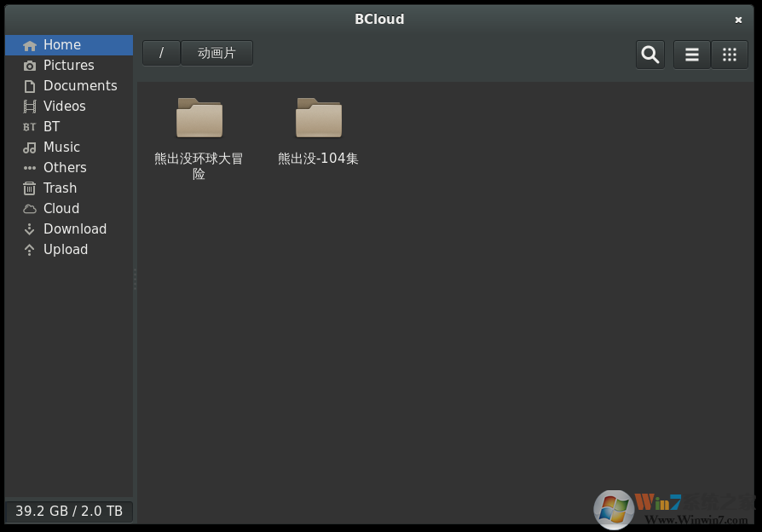Viewport: 762px width, 532px height.
Task: Close the BCloud window
Action: click(738, 19)
